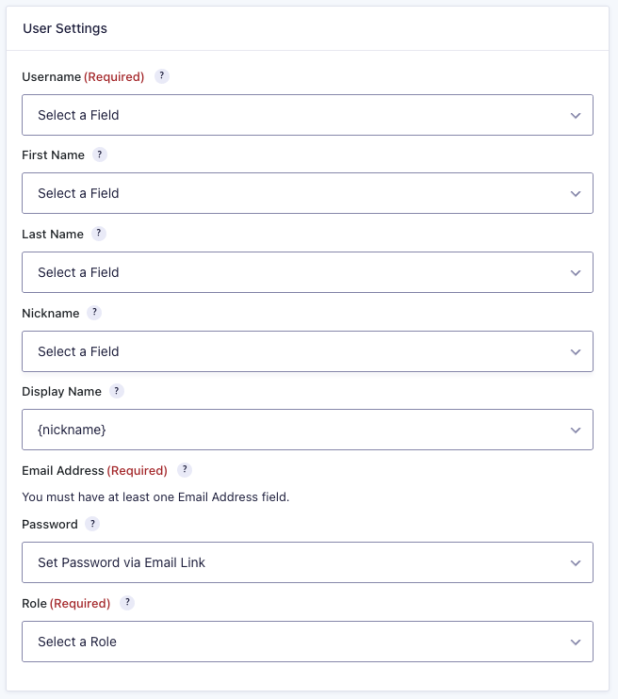
Task: Click the Password help question mark
Action: [92, 524]
